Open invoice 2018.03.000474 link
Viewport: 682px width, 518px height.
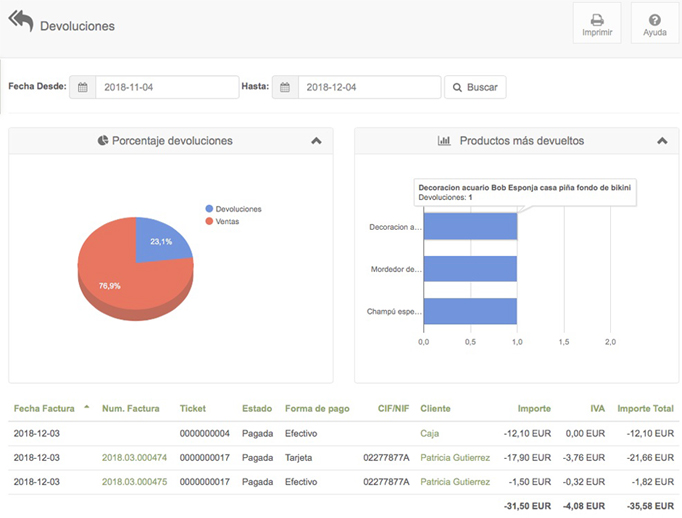click(133, 457)
